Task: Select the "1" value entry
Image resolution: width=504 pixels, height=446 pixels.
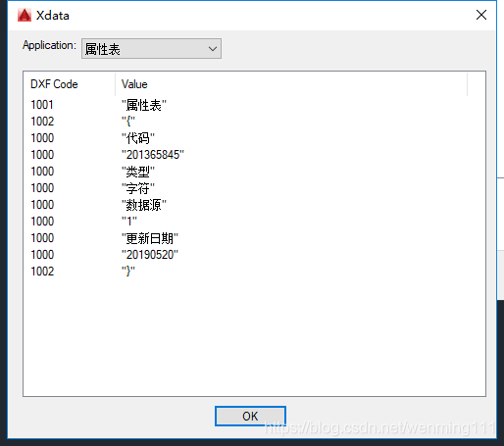Action: coord(129,222)
